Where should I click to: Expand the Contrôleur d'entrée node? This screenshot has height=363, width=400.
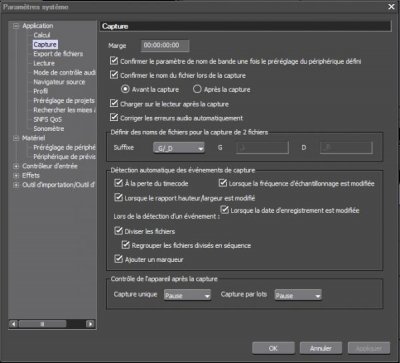(16, 166)
